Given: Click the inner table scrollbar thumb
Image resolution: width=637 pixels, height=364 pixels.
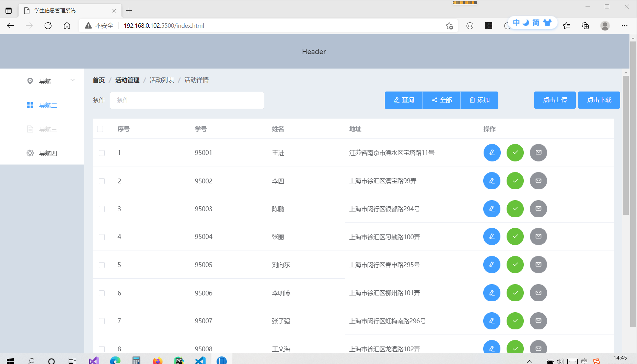Looking at the screenshot, I should click(626, 145).
